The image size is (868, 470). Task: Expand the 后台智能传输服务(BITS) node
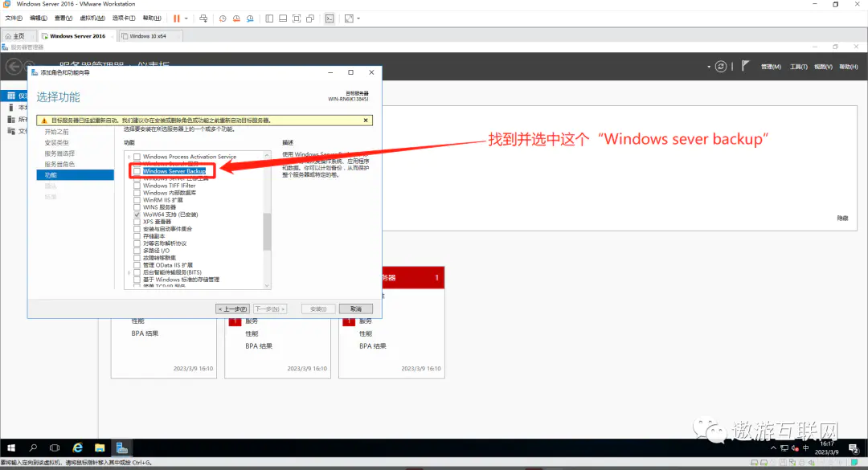(129, 272)
